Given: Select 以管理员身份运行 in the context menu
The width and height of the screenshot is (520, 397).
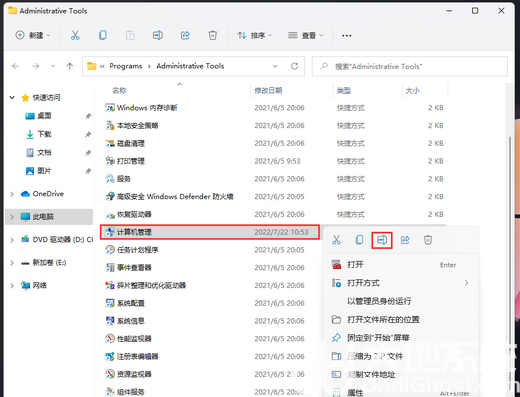Looking at the screenshot, I should point(401,301).
